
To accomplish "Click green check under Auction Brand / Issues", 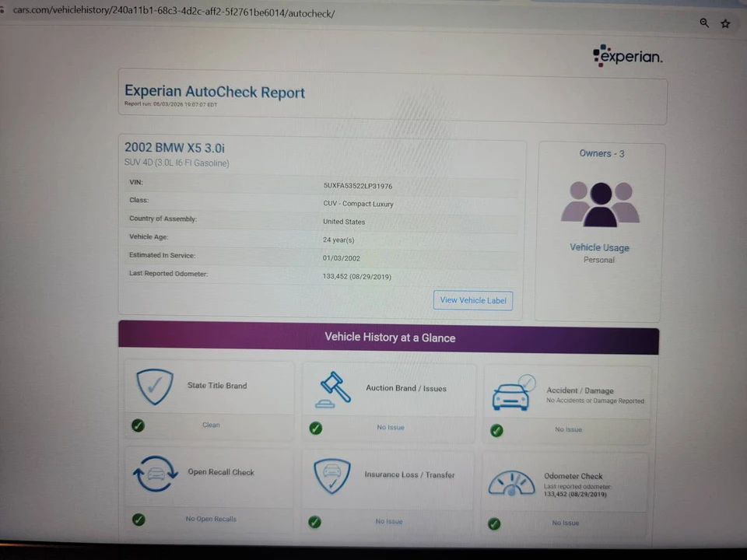I will coord(315,428).
